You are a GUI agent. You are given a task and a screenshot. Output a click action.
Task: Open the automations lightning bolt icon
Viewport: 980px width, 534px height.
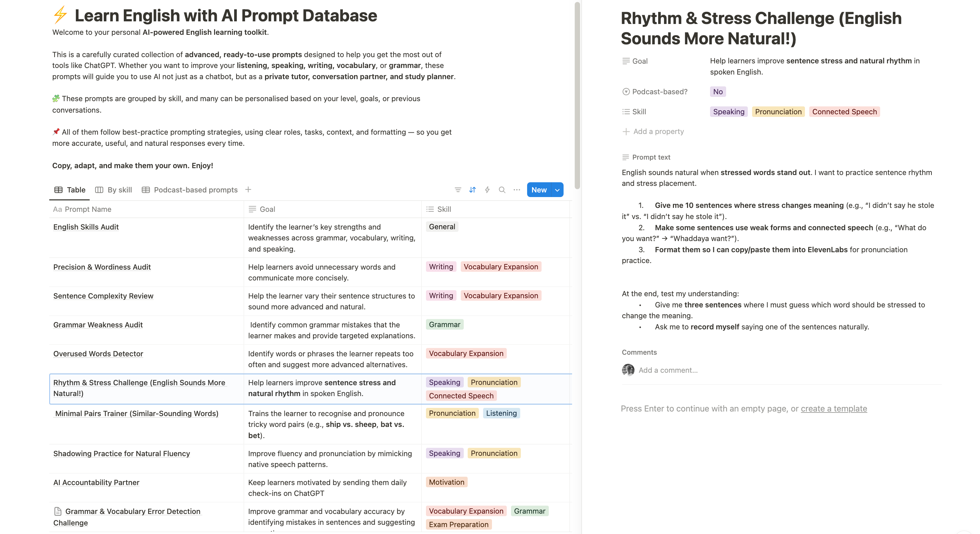tap(487, 190)
